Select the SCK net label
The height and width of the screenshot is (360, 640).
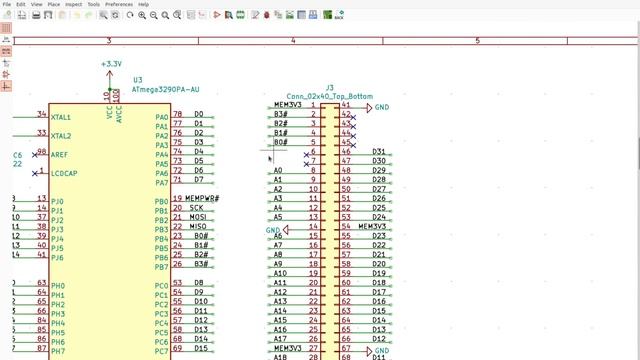[x=196, y=208]
